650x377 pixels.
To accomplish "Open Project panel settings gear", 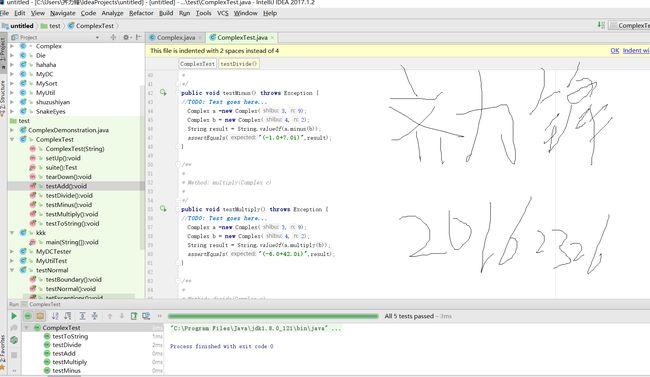I will (126, 37).
